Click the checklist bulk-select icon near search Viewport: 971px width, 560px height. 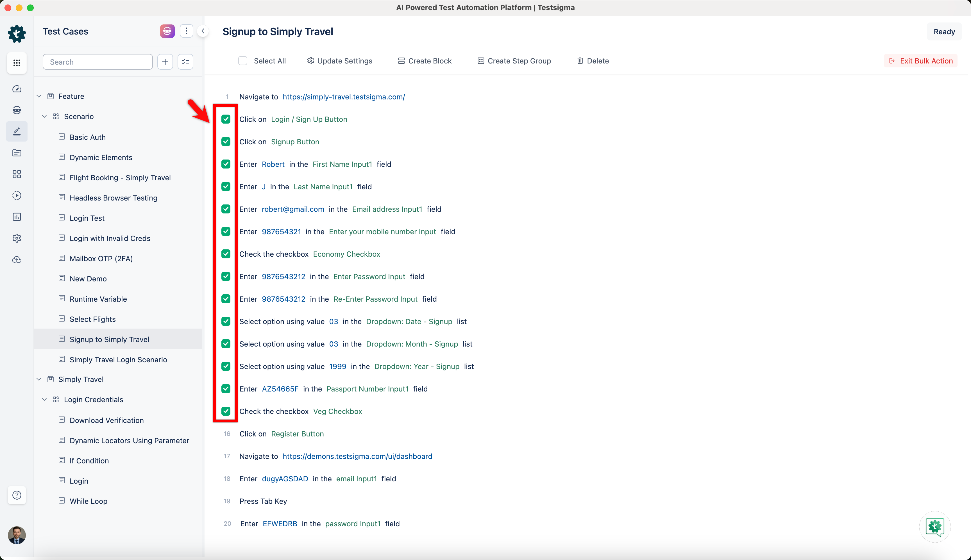[x=185, y=62]
